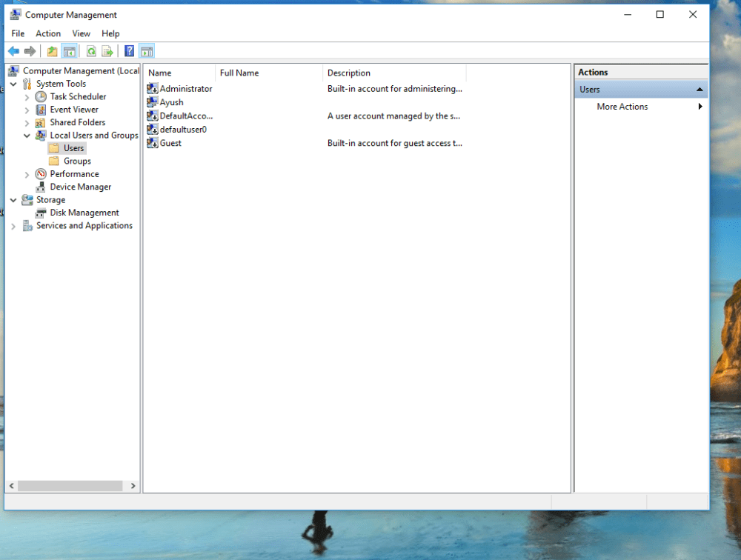Select Disk Management under Storage
The height and width of the screenshot is (560, 741).
point(84,213)
